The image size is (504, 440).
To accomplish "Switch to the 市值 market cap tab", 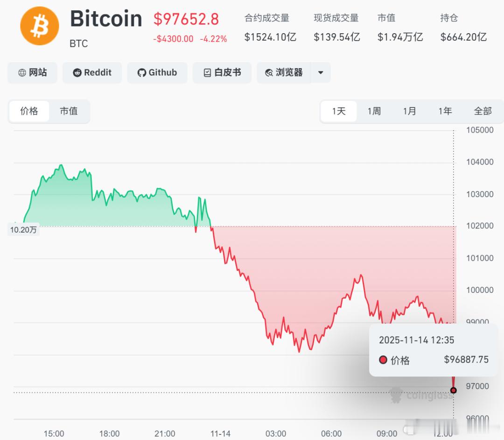I will (69, 111).
